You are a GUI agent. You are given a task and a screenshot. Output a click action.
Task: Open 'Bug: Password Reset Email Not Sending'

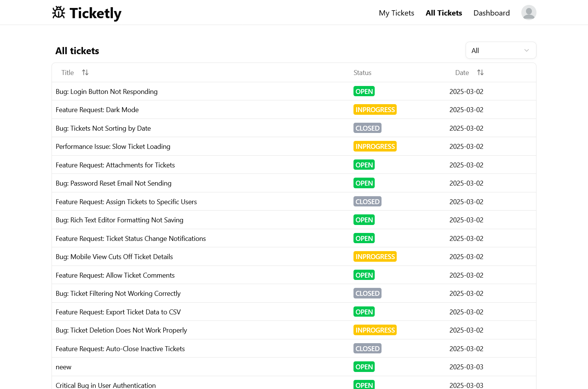(x=113, y=183)
